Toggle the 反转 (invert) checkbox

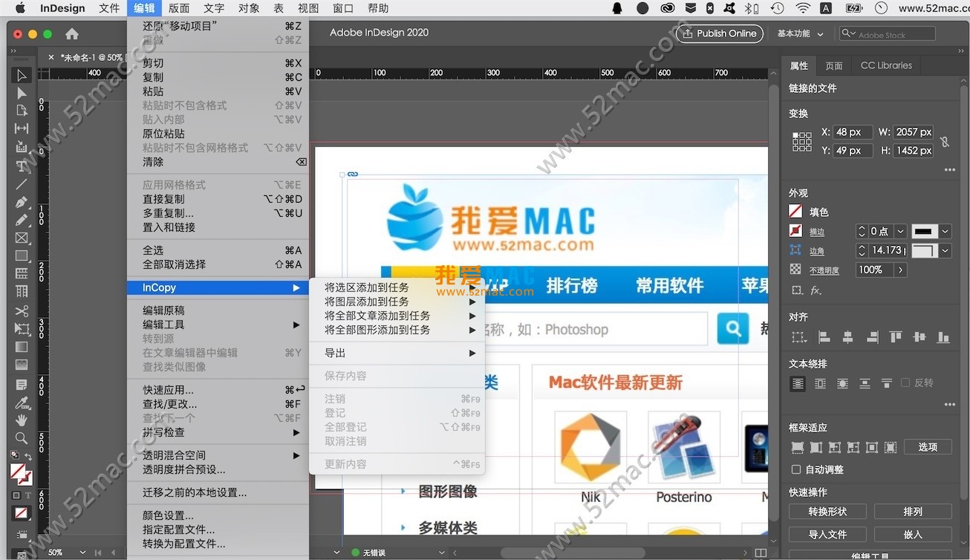point(905,382)
